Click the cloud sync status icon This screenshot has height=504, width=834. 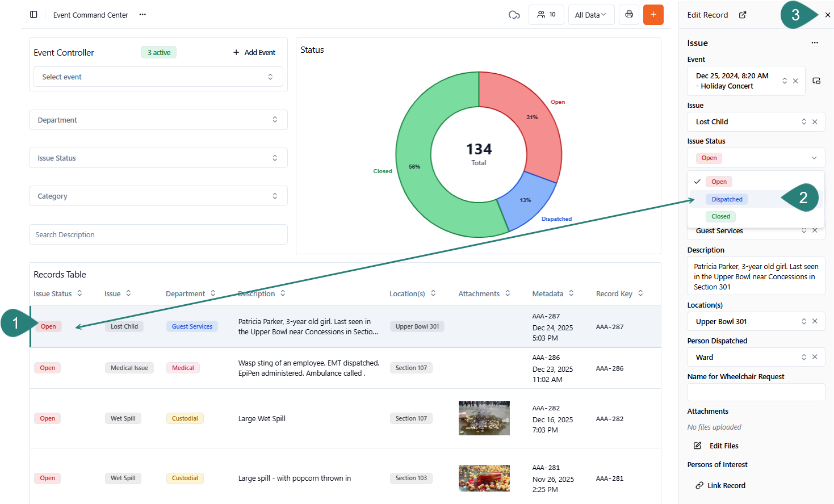tap(514, 15)
